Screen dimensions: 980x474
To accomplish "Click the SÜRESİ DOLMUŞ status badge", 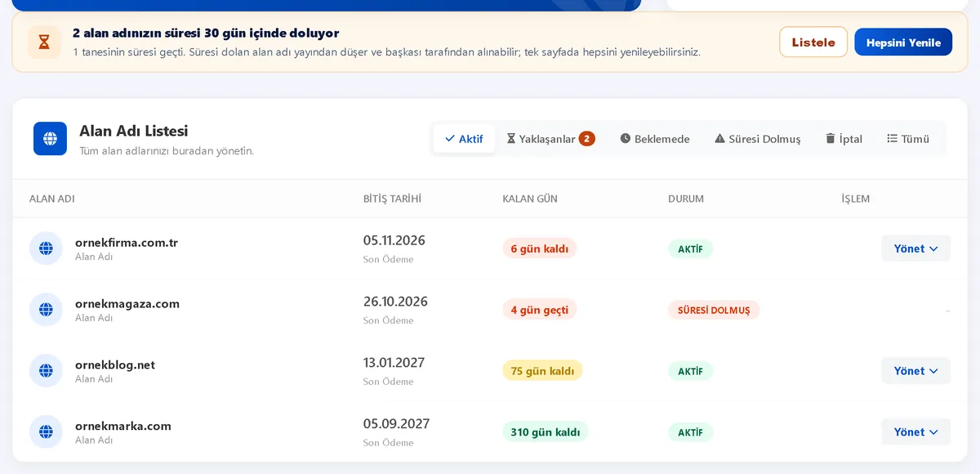I will click(x=714, y=310).
